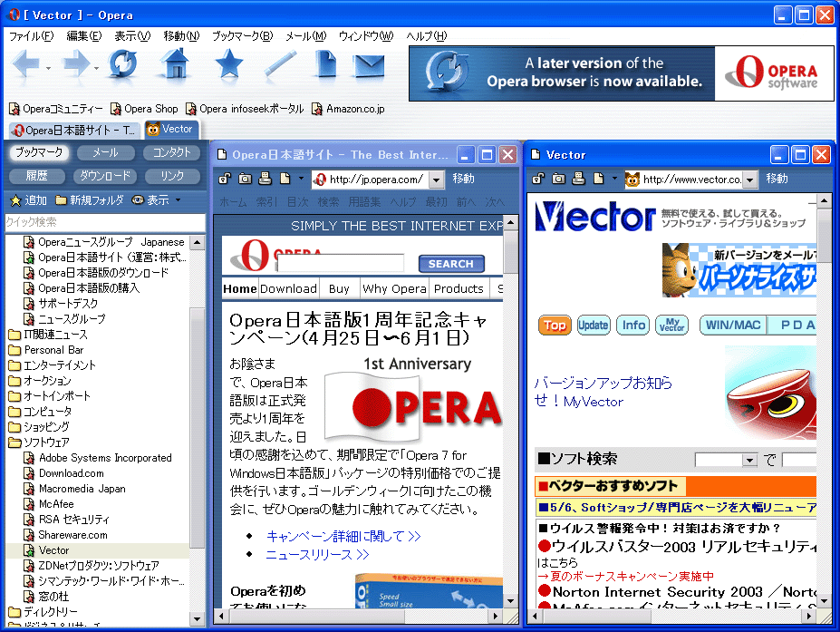840x632 pixels.
Task: Open document dropdown arrow in Vector toolbar
Action: (x=614, y=179)
